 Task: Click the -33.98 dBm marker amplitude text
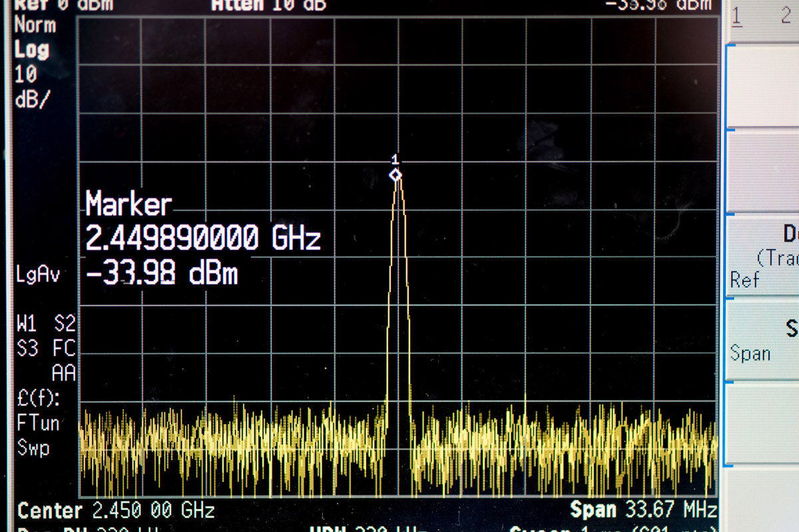click(162, 272)
